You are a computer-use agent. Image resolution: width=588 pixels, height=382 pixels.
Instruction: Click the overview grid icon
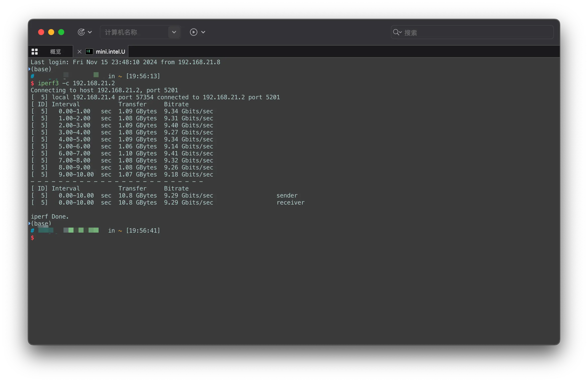click(x=35, y=52)
